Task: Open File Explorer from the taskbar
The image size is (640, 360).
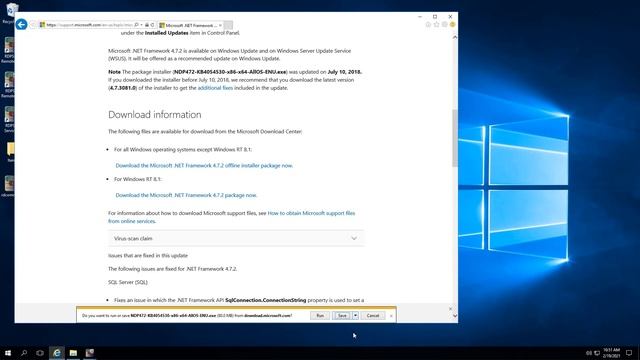Action: (x=73, y=353)
